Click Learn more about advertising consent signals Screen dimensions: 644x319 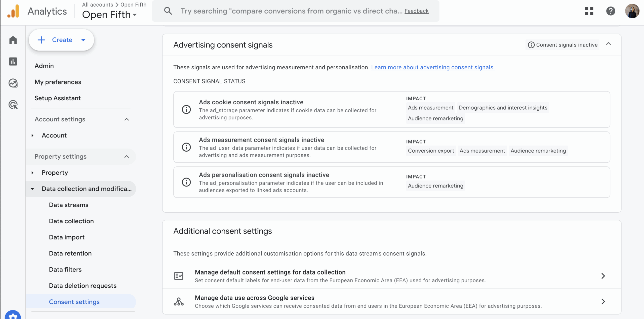coord(433,67)
